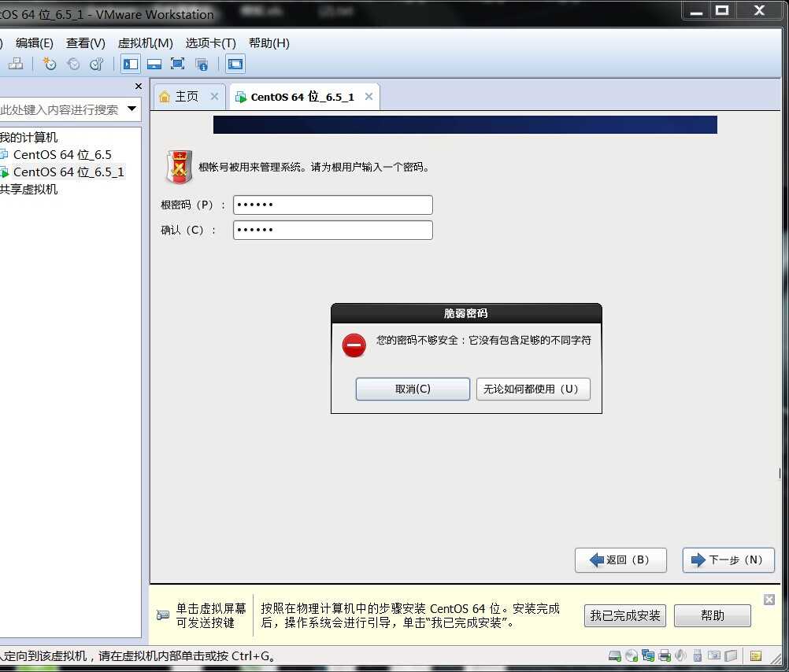The height and width of the screenshot is (672, 789).
Task: Select 共享虚拟机 in library tree
Action: 28,189
